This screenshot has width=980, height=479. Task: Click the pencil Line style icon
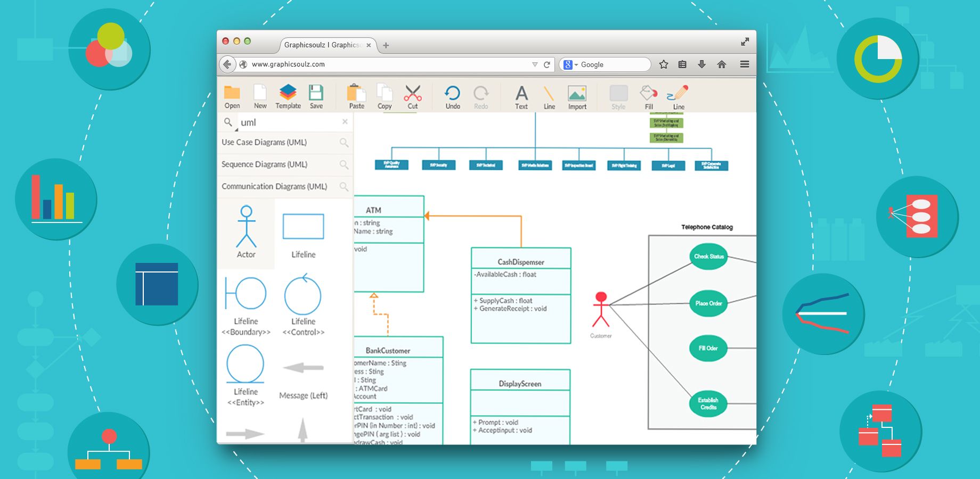[678, 93]
